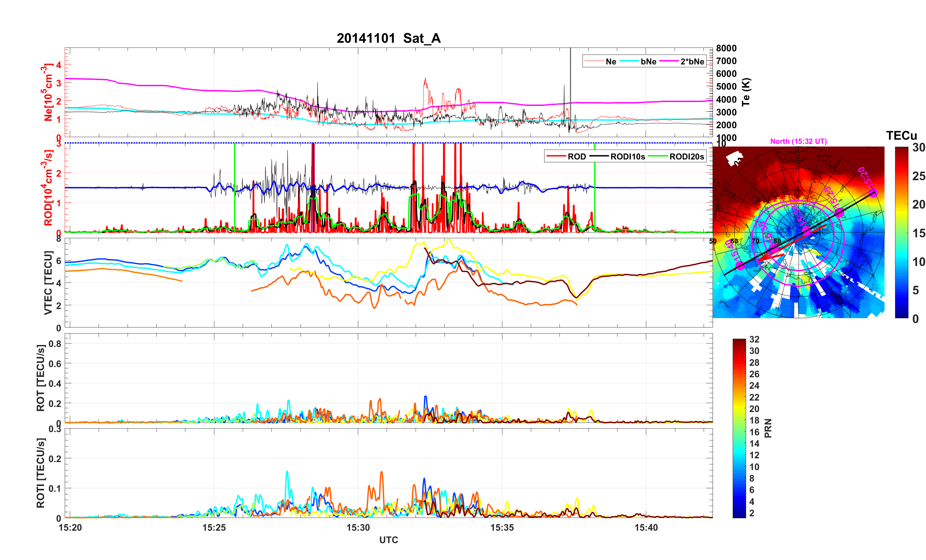Click the 20141101 Sat_A plot title
The image size is (926, 560).
[x=388, y=38]
